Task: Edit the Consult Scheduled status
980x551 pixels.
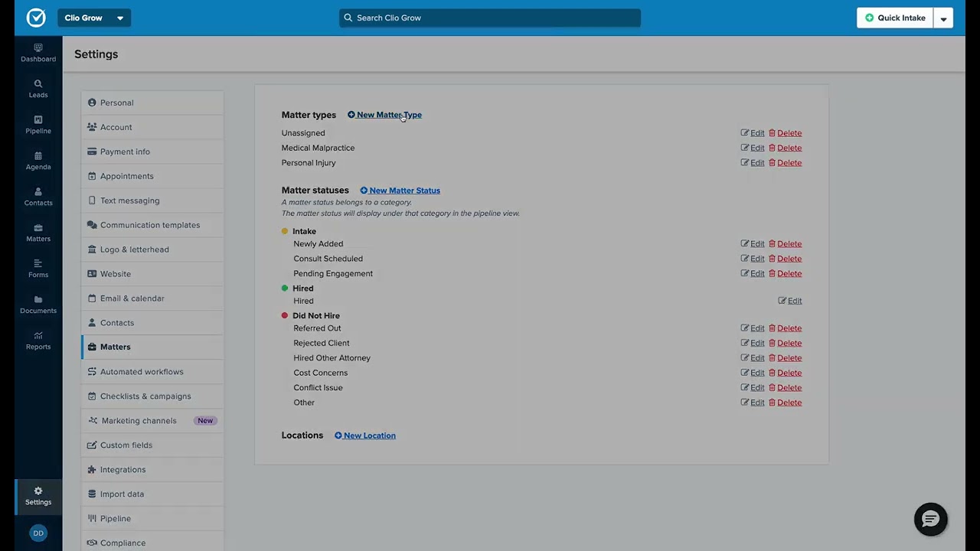Action: coord(753,259)
